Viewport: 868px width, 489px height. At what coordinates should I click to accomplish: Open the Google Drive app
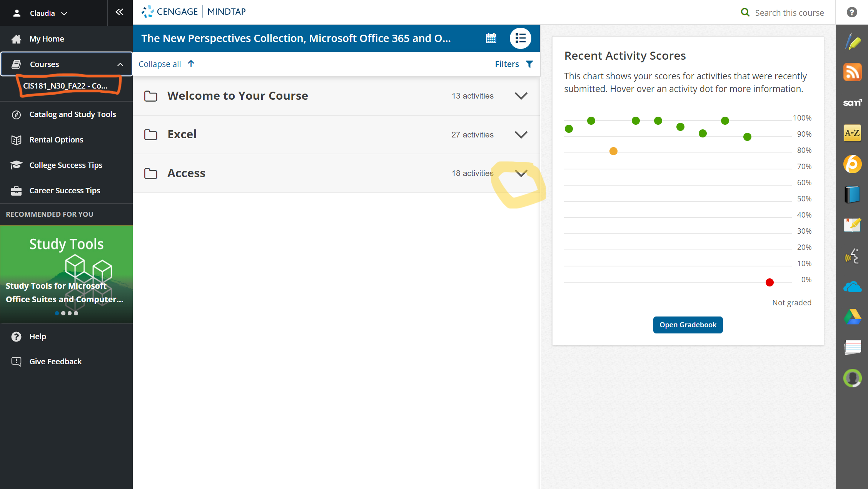click(x=852, y=317)
